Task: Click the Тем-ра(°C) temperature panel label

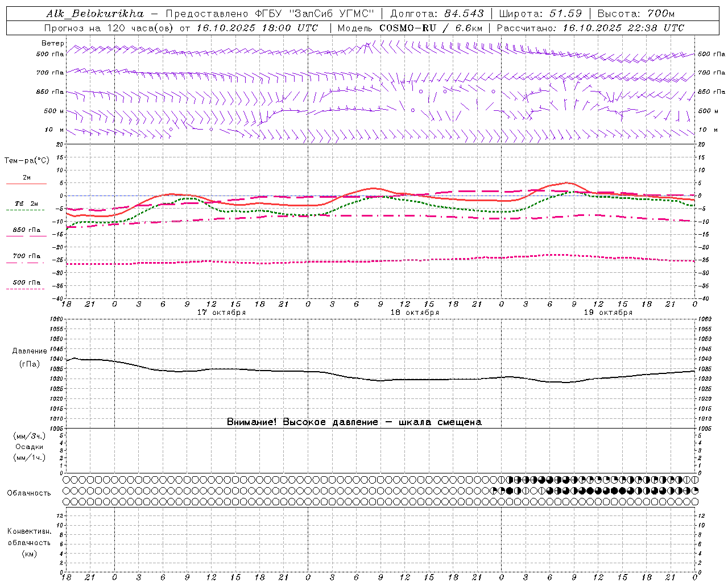Action: click(x=27, y=161)
